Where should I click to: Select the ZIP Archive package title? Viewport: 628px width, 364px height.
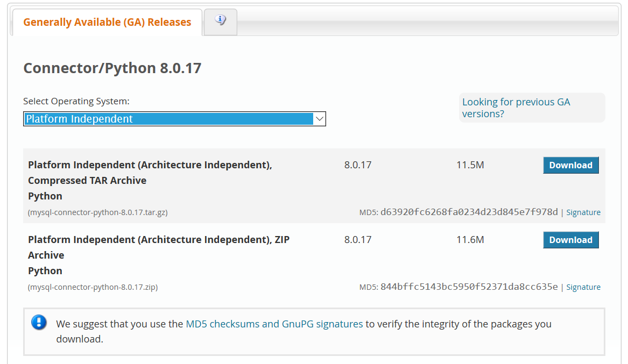click(159, 255)
